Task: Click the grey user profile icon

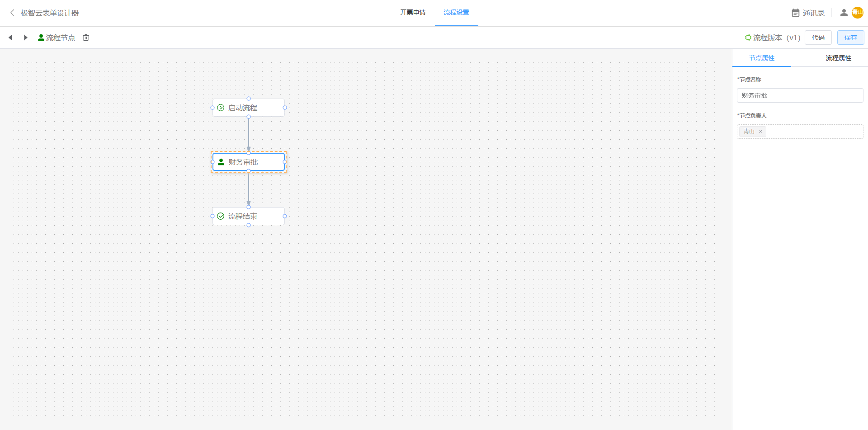Action: pos(844,13)
